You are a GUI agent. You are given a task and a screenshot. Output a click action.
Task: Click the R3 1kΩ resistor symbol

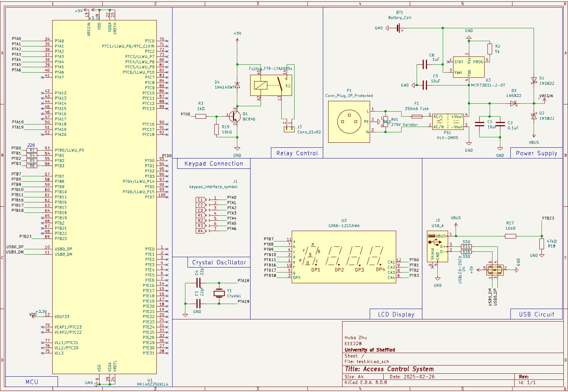(201, 116)
